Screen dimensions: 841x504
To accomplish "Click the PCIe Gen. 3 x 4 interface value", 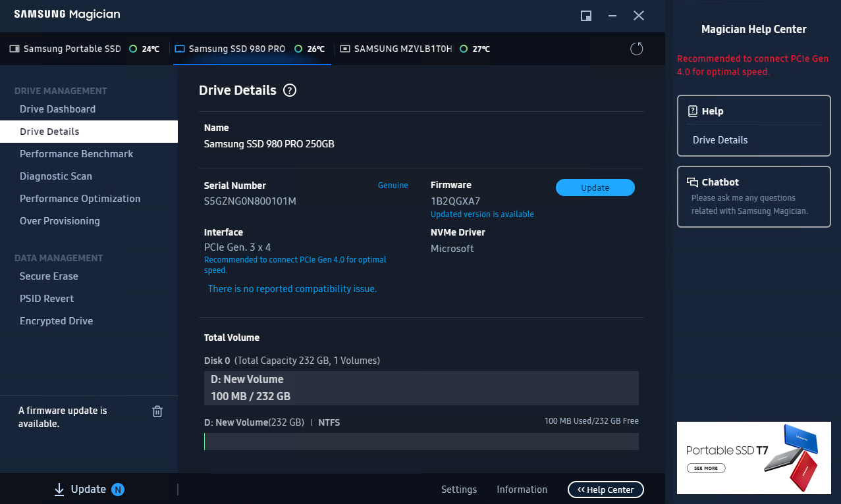I will 237,247.
